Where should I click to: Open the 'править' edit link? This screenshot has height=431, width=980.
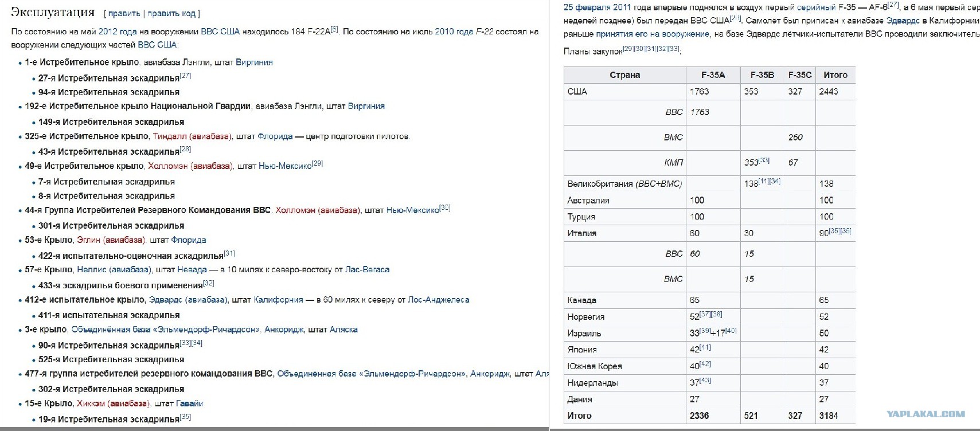click(124, 13)
